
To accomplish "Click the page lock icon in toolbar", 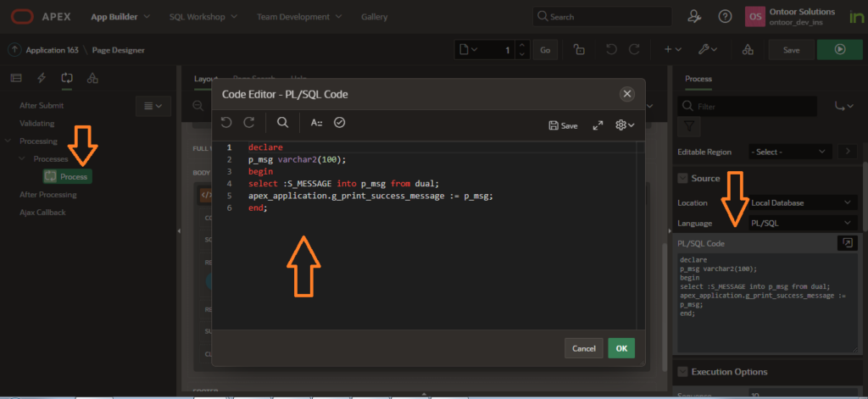I will [x=578, y=50].
